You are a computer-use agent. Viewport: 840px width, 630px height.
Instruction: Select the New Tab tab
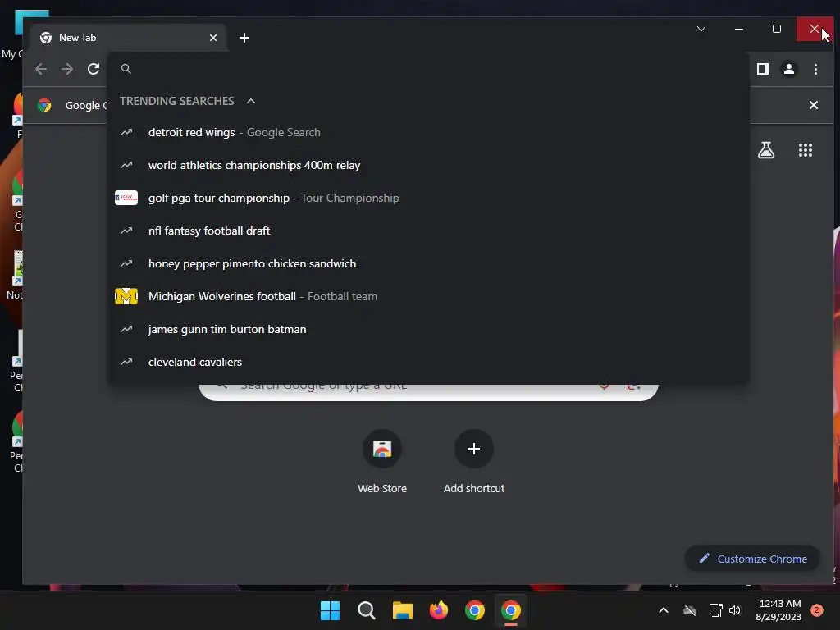point(129,38)
